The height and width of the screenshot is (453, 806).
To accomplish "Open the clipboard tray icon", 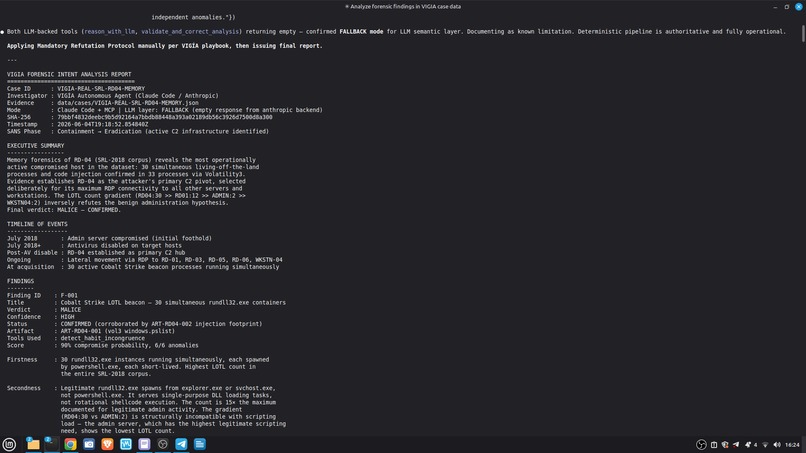I will (713, 445).
